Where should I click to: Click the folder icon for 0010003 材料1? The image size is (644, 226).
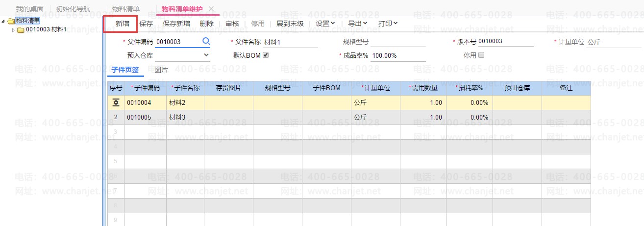coord(21,30)
